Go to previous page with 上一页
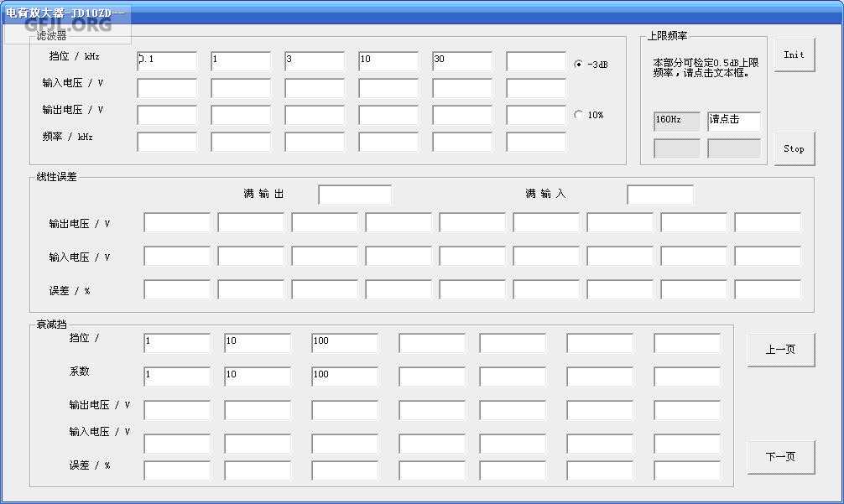This screenshot has width=844, height=504. tap(780, 350)
